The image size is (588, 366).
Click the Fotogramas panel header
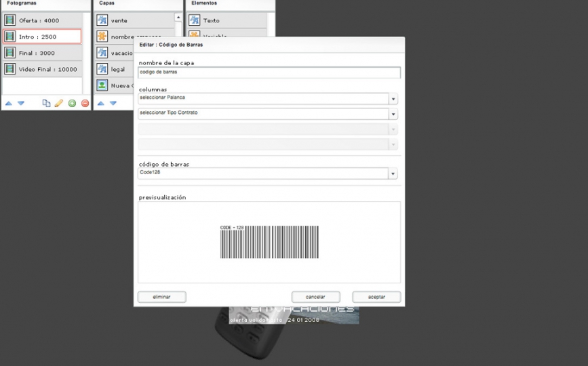pos(46,5)
